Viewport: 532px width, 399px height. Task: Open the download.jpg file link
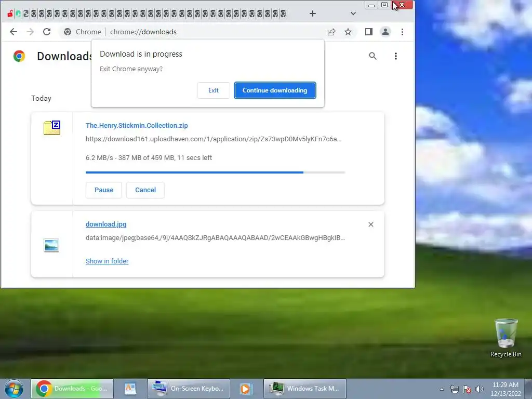pos(106,224)
